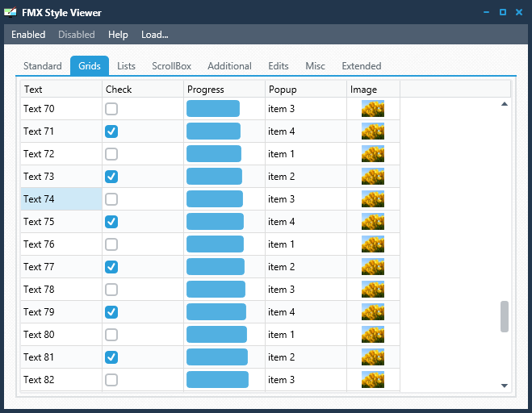Click the flower image in Text 81 row
This screenshot has height=413, width=532.
click(x=373, y=357)
